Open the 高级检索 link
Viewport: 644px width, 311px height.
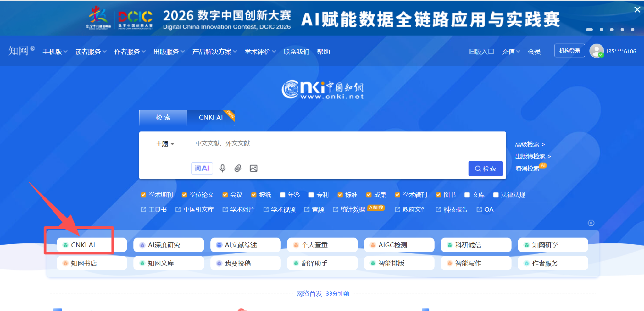(x=530, y=144)
